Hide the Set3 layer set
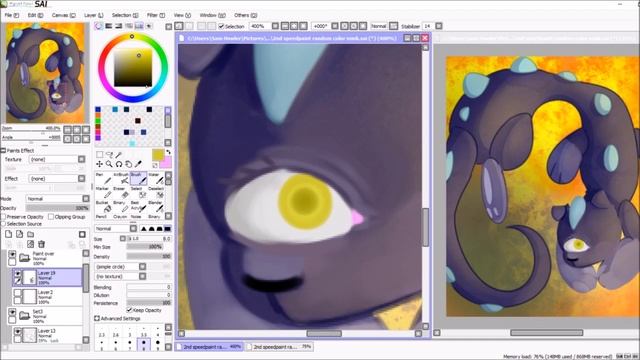This screenshot has width=640, height=360. click(x=12, y=312)
